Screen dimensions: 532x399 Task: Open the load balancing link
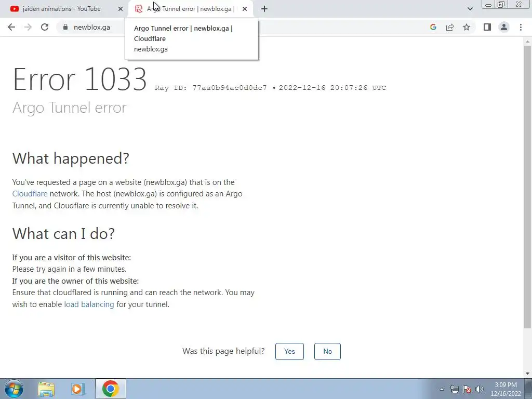point(89,304)
